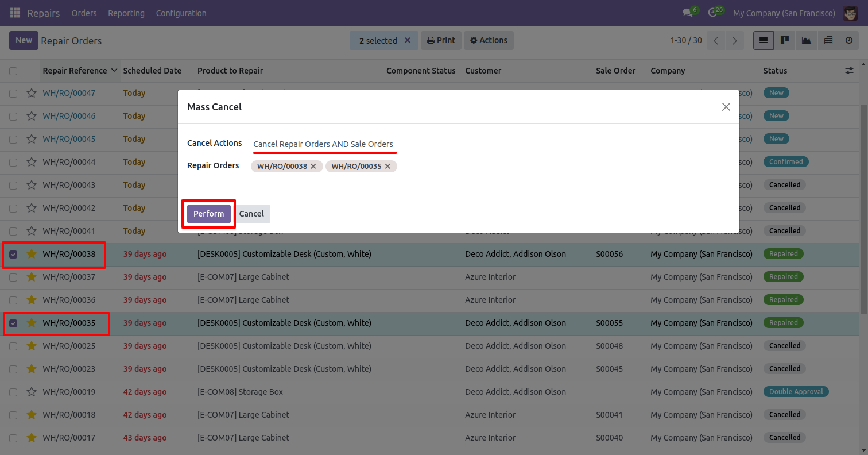Tick the checkbox for WH/RO/00037
The image size is (868, 455).
[13, 277]
